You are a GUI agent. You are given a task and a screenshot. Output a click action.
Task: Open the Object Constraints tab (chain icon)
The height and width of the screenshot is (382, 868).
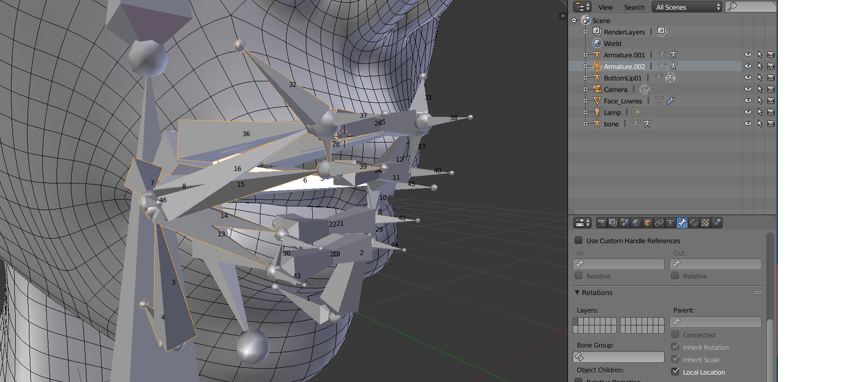click(x=659, y=223)
